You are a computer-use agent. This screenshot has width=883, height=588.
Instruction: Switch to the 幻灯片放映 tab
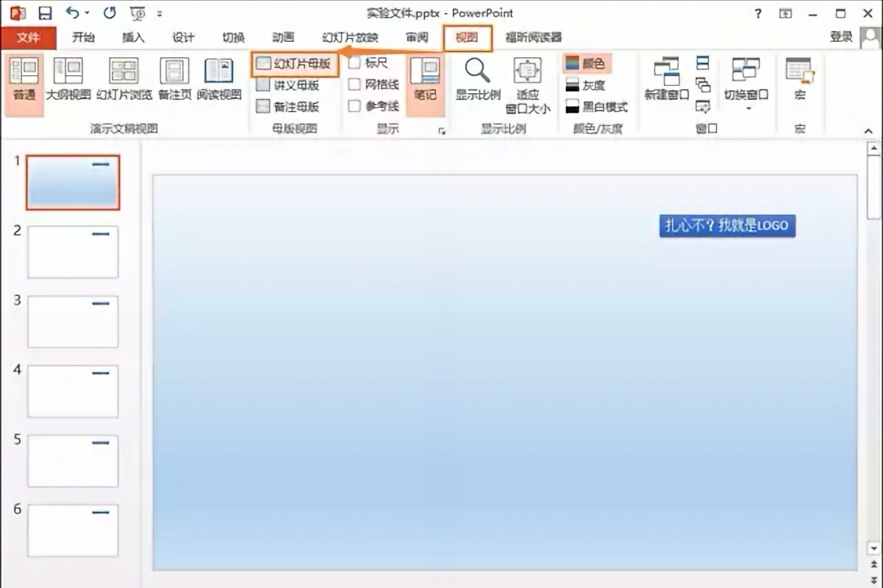[350, 37]
